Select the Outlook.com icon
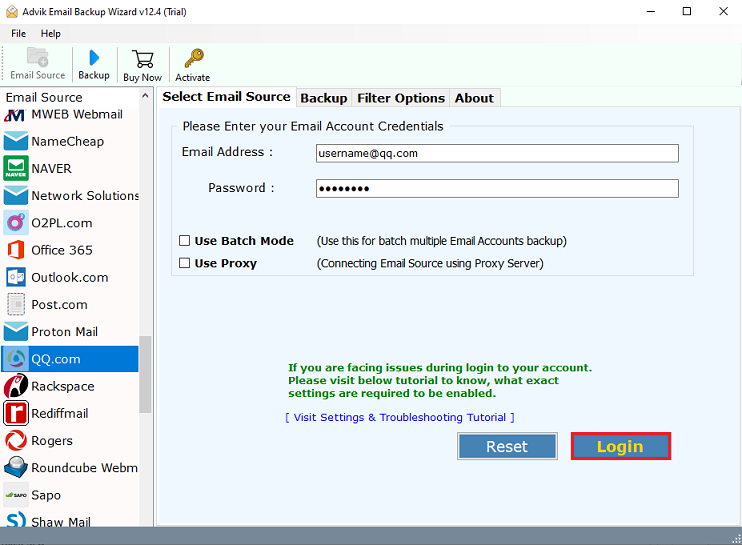The width and height of the screenshot is (742, 545). [x=16, y=277]
